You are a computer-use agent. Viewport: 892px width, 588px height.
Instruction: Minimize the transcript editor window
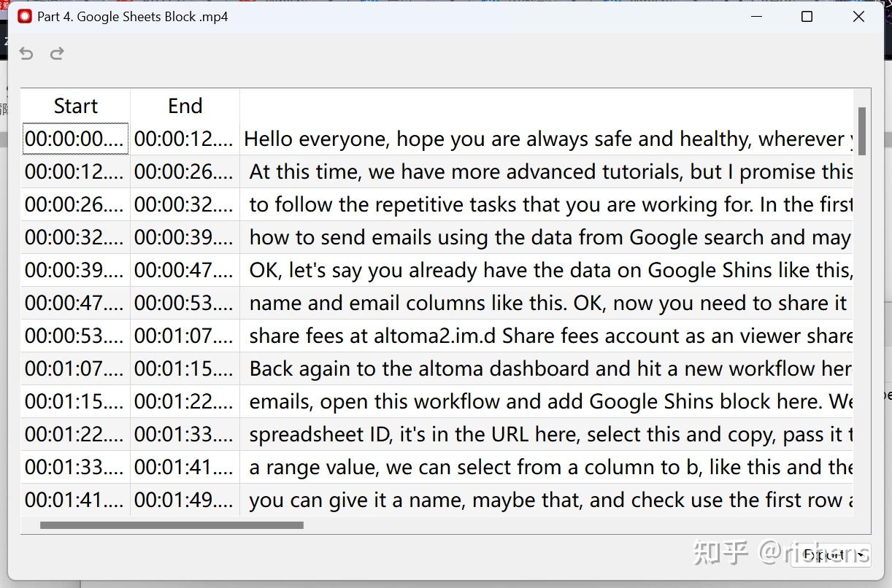point(757,16)
